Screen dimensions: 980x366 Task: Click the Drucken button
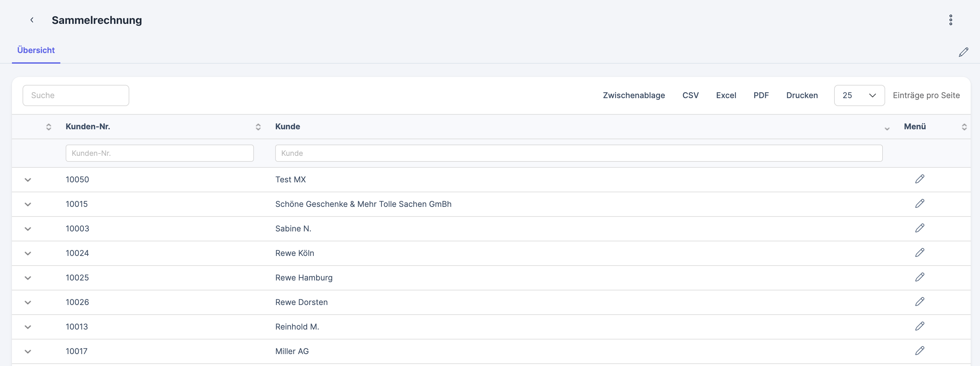[802, 95]
